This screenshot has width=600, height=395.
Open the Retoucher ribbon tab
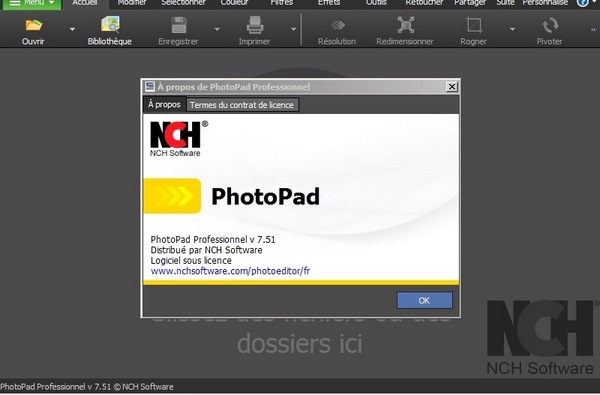(x=424, y=3)
